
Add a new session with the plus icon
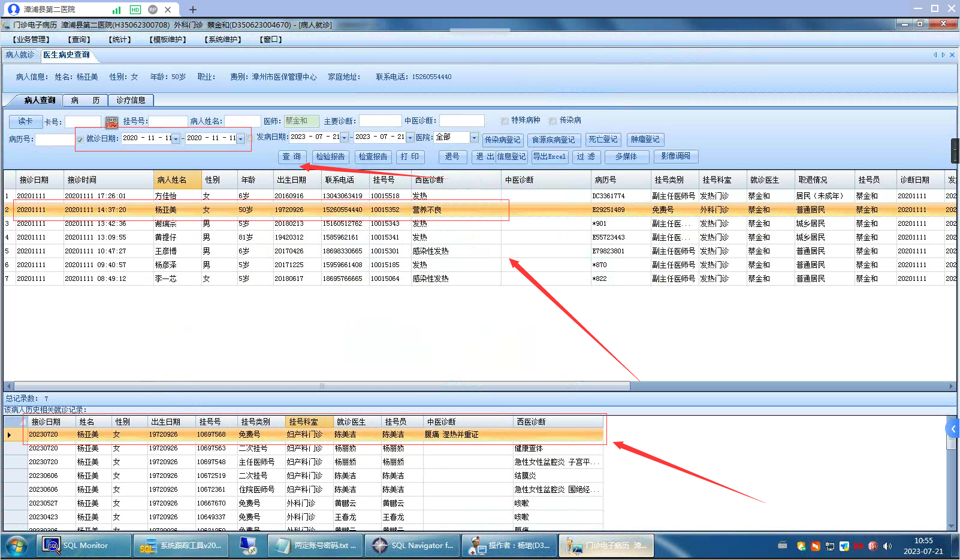[x=192, y=10]
